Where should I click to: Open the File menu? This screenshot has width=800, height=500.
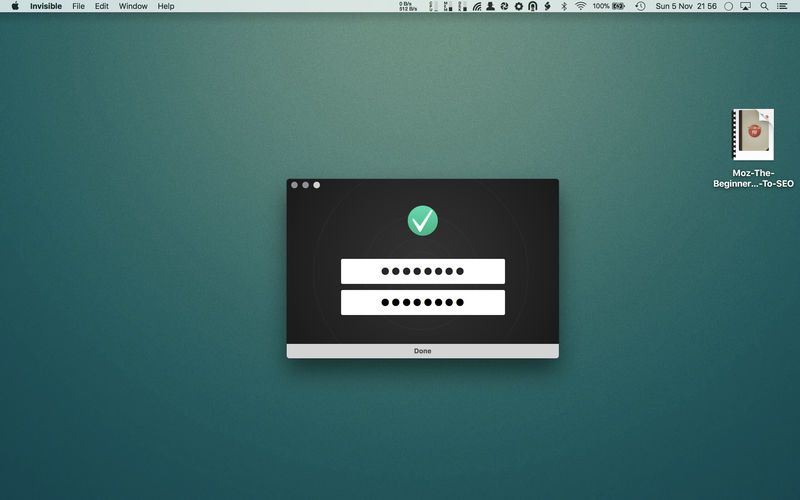click(x=78, y=6)
